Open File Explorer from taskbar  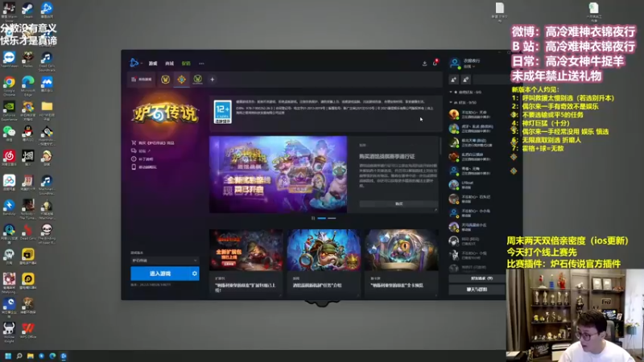point(30,356)
